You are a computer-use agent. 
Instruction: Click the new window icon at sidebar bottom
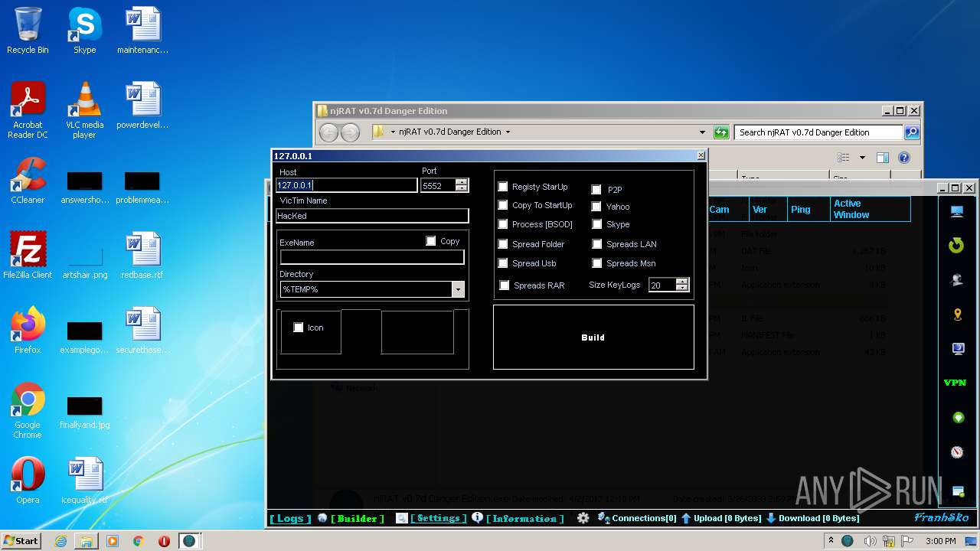(957, 491)
